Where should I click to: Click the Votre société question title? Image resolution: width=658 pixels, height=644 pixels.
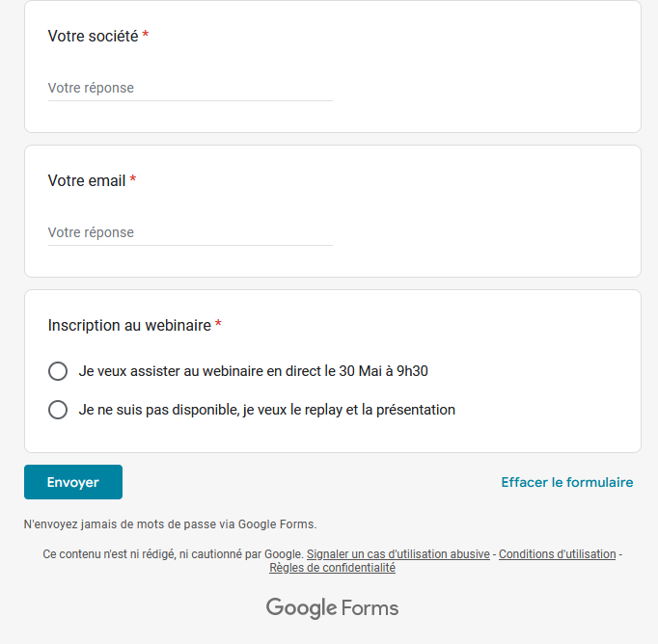pyautogui.click(x=93, y=36)
